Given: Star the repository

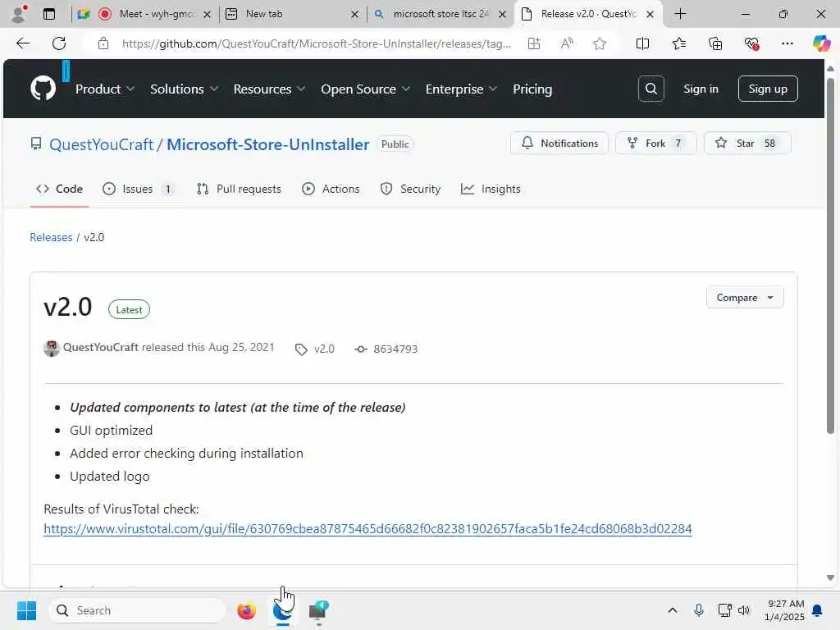Looking at the screenshot, I should click(747, 143).
